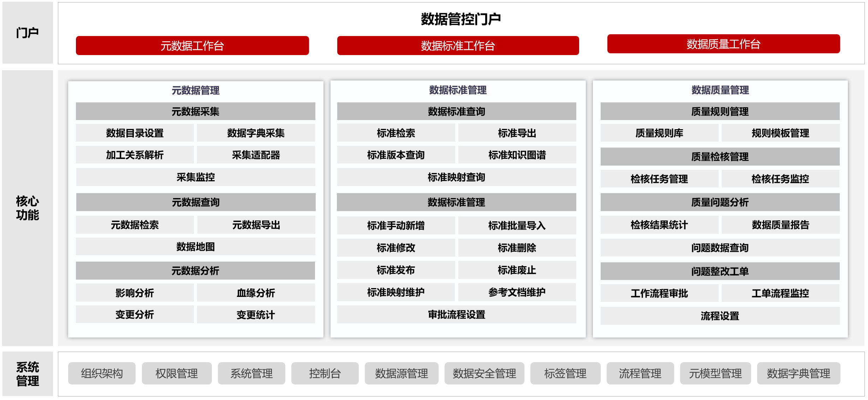Click the 标准映射查询 cell
Screen dimensions: 868x400
pyautogui.click(x=457, y=177)
